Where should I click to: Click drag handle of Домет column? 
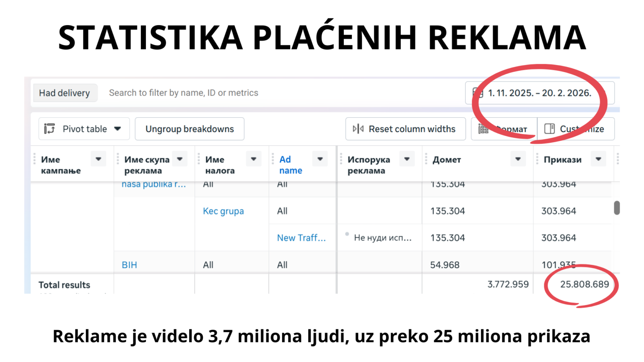(426, 159)
